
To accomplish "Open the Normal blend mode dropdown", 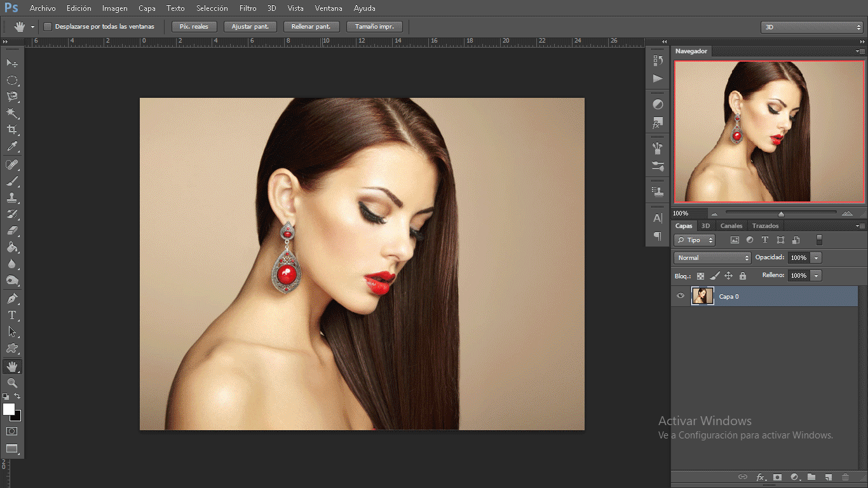I will pos(712,258).
